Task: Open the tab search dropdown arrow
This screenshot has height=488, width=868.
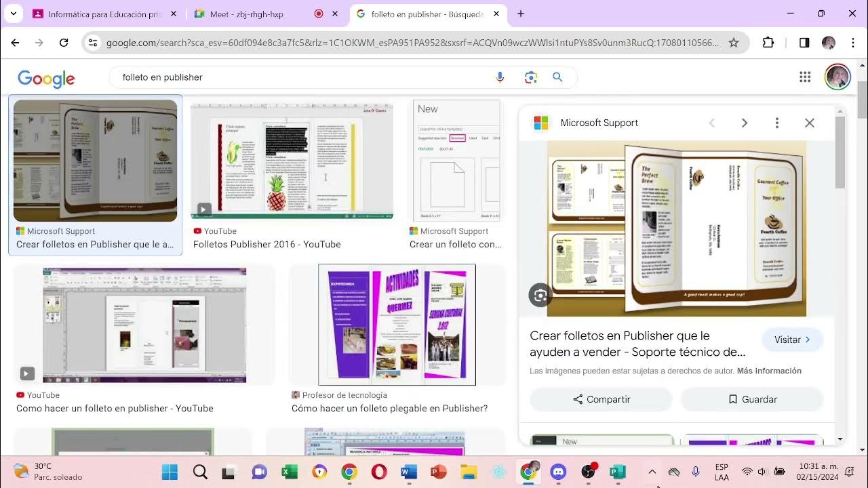Action: click(x=13, y=14)
